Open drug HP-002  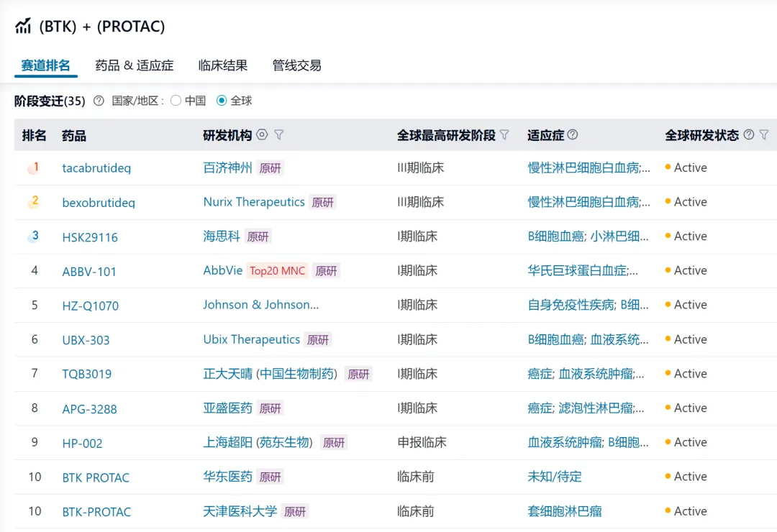coord(82,444)
